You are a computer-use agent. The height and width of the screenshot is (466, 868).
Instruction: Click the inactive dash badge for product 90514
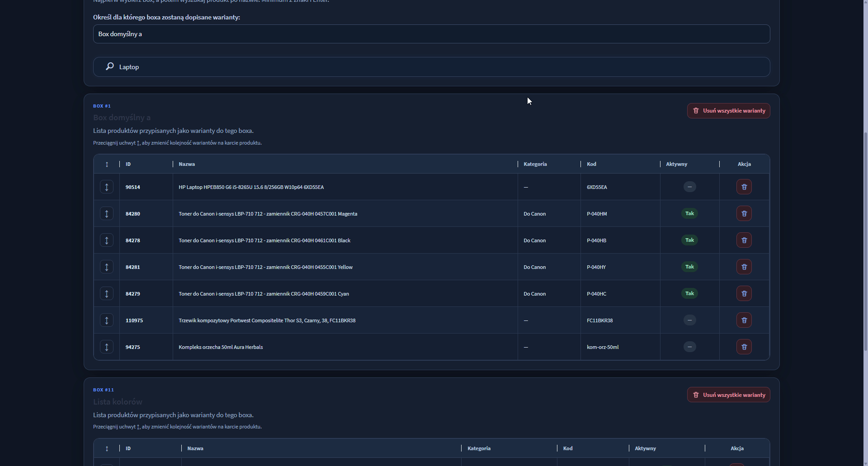pyautogui.click(x=689, y=187)
